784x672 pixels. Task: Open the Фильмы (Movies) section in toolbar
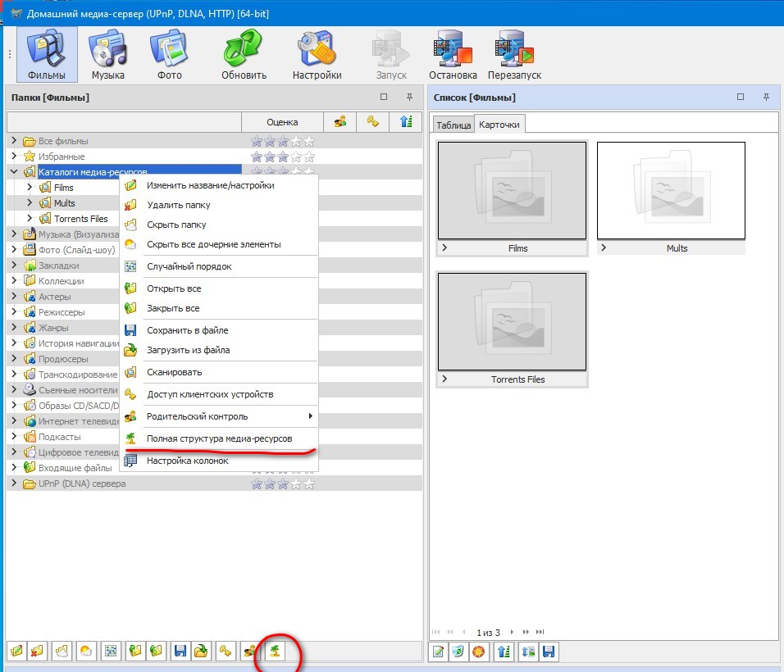pos(47,54)
